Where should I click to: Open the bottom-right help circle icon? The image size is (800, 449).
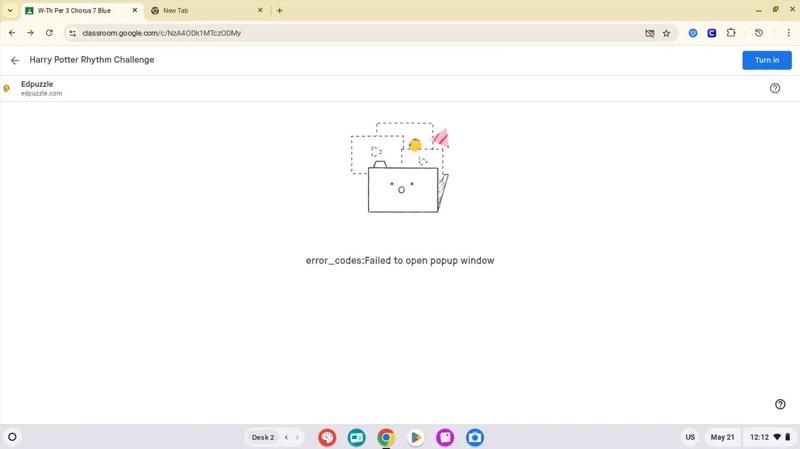780,404
